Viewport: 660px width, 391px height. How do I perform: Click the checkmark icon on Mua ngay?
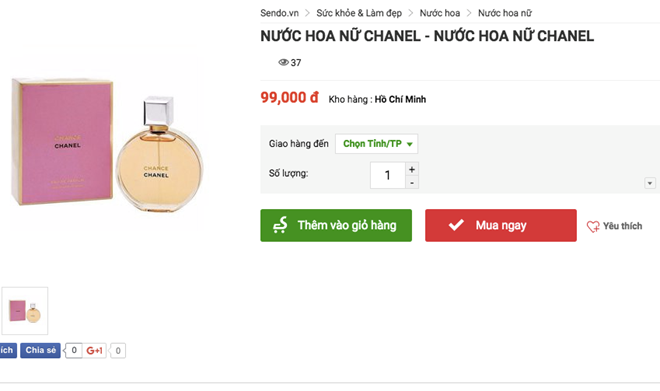(x=456, y=225)
